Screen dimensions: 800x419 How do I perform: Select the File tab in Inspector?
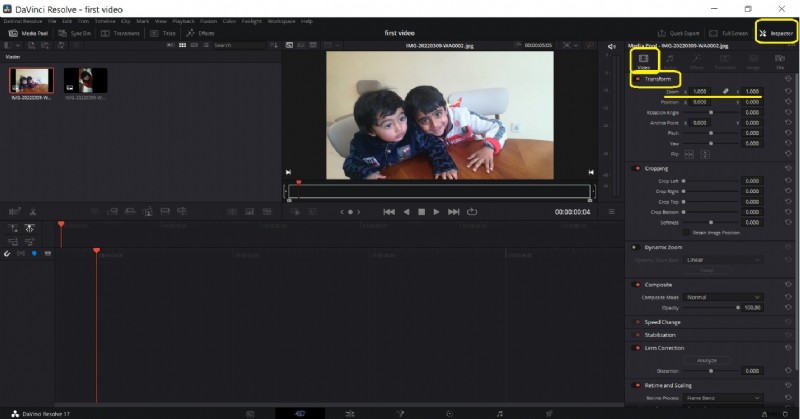tap(780, 61)
